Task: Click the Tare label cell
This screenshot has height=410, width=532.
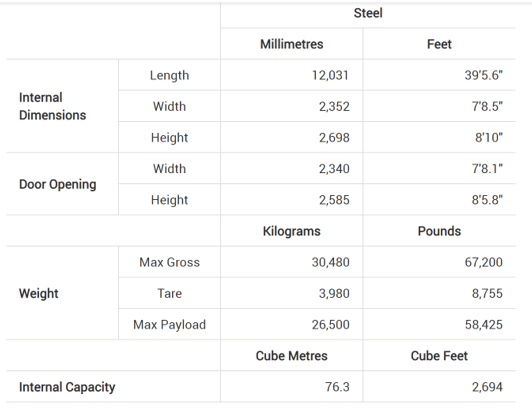Action: tap(169, 294)
